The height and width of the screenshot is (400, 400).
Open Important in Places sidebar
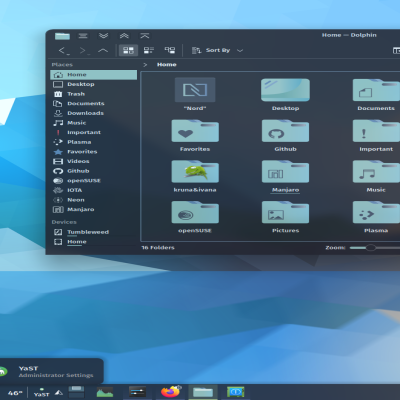(94, 132)
